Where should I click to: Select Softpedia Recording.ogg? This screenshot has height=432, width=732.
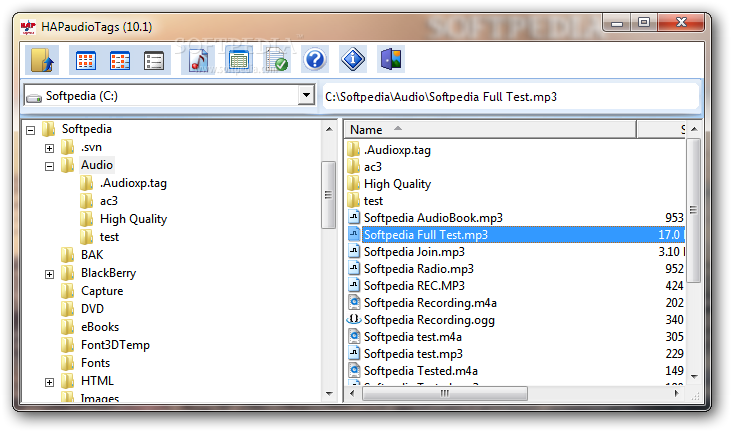pos(429,320)
